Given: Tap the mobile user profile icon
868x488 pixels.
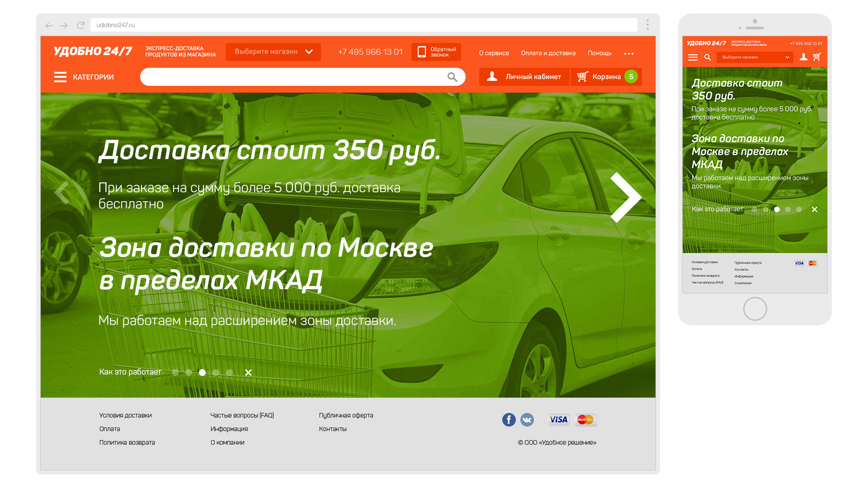Looking at the screenshot, I should tap(803, 57).
